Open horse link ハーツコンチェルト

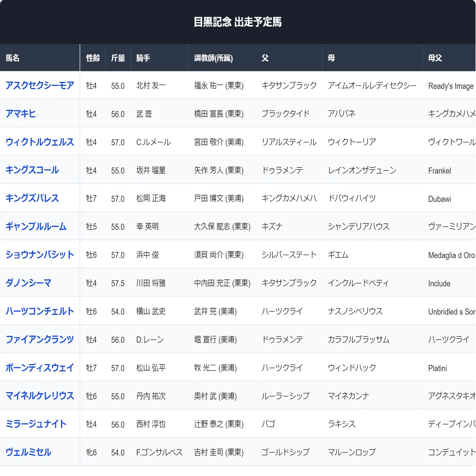click(40, 311)
